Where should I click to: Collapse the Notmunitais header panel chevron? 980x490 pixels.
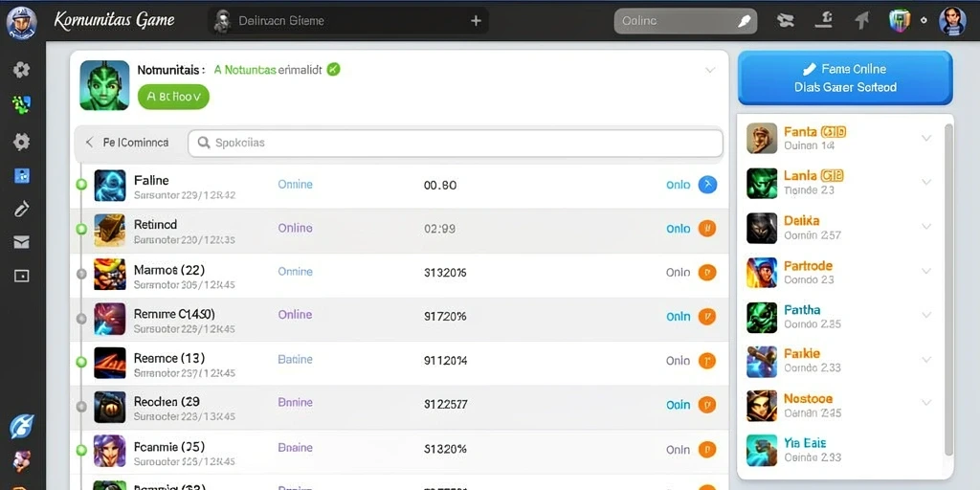710,70
